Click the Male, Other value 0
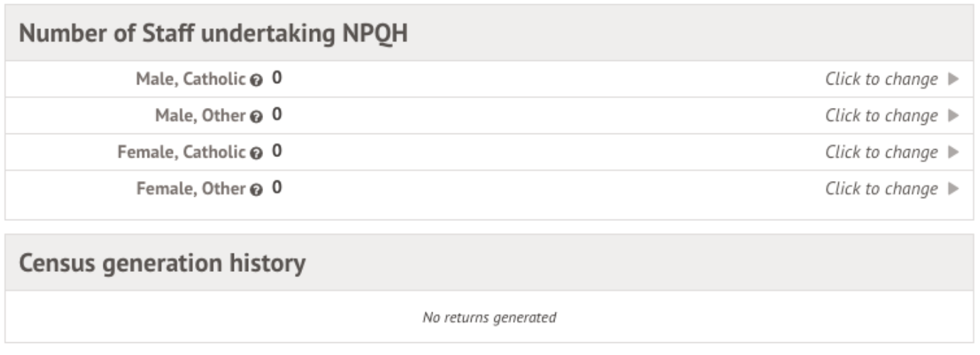Image resolution: width=980 pixels, height=355 pixels. [277, 114]
